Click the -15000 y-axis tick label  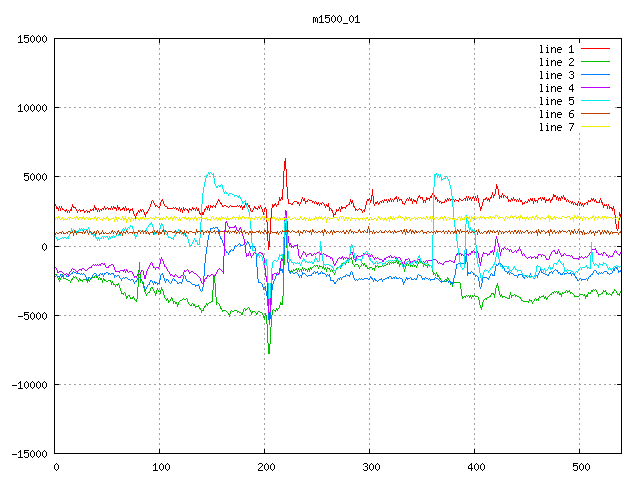29,453
